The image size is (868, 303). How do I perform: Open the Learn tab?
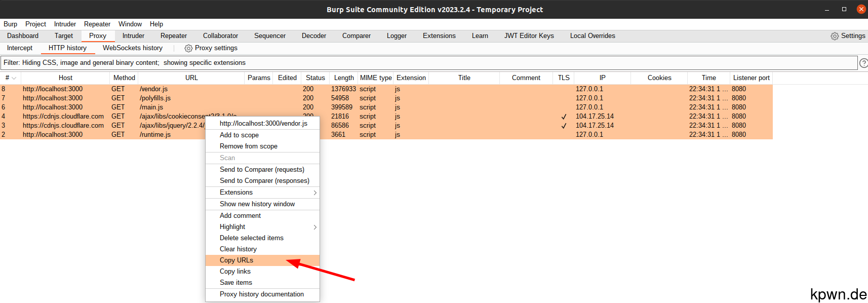(x=480, y=36)
